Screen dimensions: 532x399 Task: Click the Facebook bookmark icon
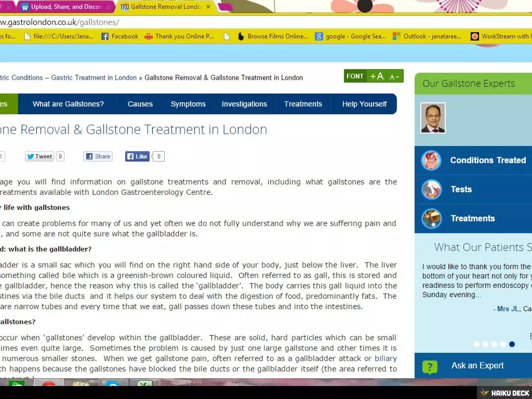(105, 36)
